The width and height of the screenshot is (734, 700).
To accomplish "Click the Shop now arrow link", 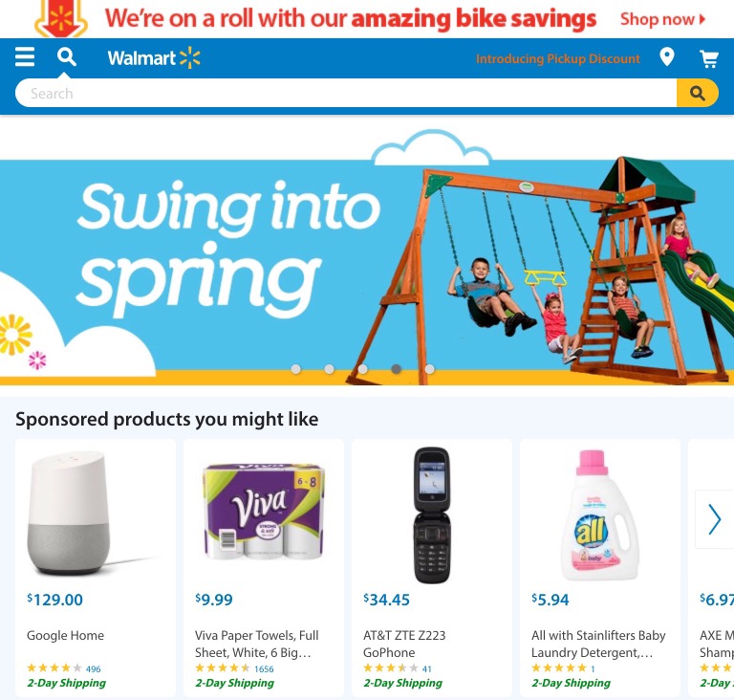I will (662, 19).
